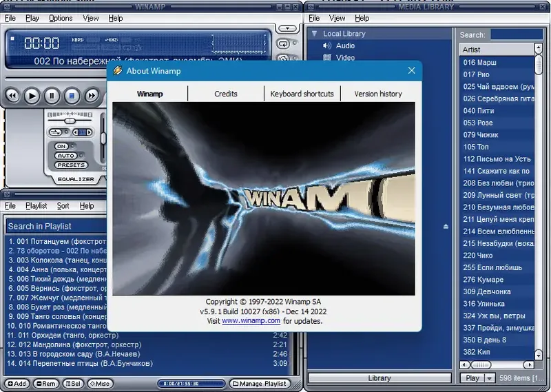Toggle the crossfade button in equalizer panel
Image resolution: width=551 pixels, height=392 pixels.
(x=55, y=132)
